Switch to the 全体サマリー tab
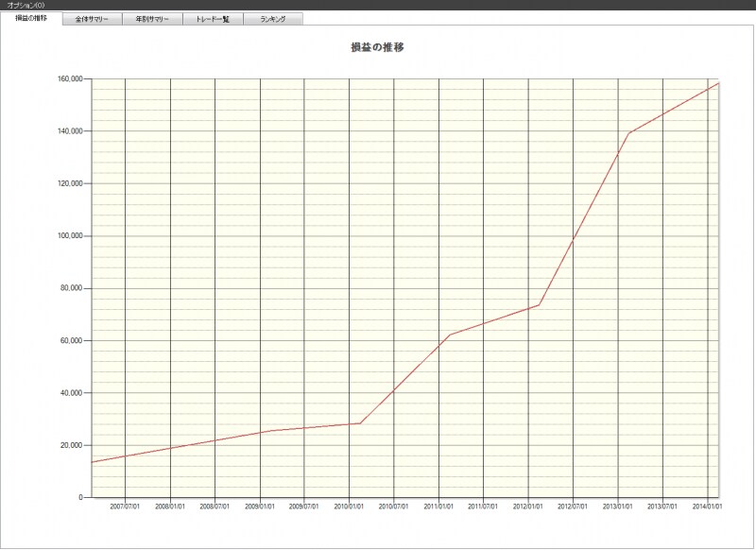756x550 pixels. click(92, 19)
